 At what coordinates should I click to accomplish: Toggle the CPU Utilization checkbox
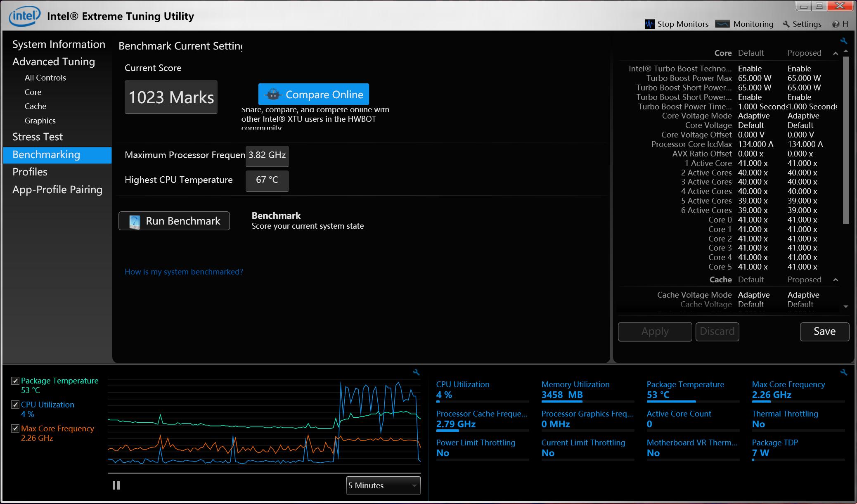[x=15, y=405]
